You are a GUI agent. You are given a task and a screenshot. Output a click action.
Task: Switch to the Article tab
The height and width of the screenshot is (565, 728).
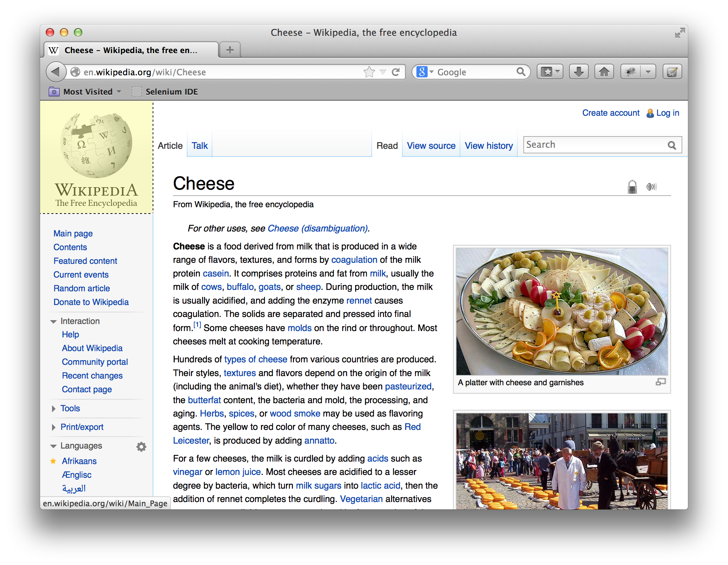click(x=170, y=146)
